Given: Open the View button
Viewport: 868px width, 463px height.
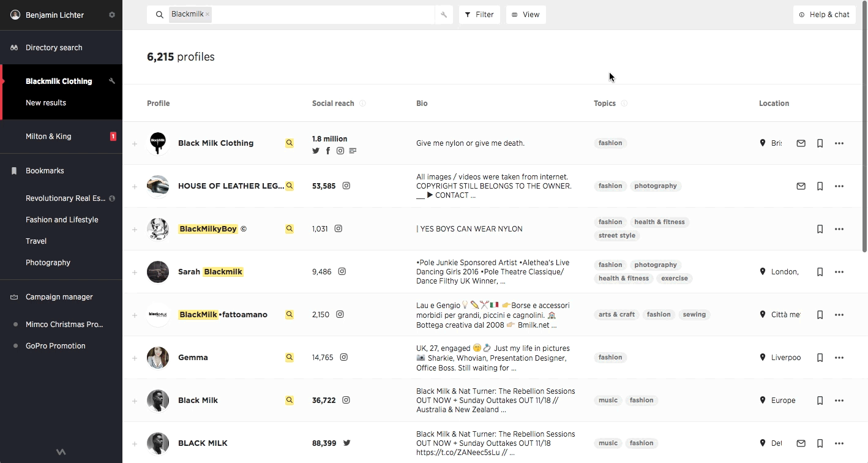Looking at the screenshot, I should click(x=526, y=15).
